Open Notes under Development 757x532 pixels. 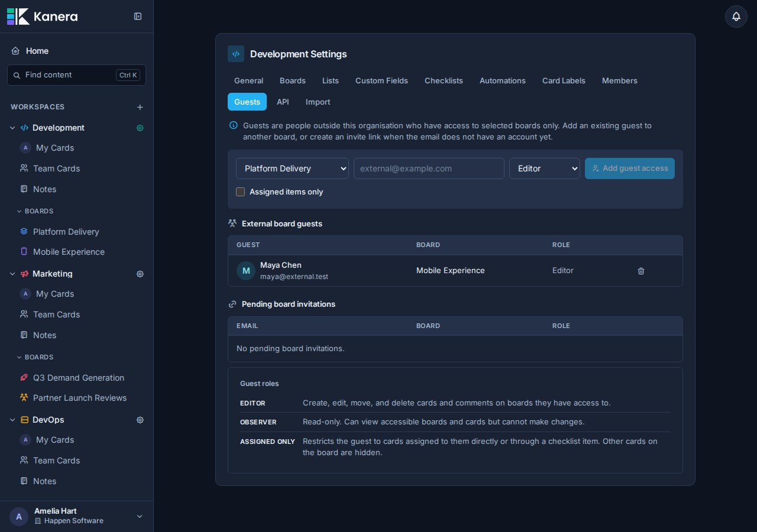[45, 189]
